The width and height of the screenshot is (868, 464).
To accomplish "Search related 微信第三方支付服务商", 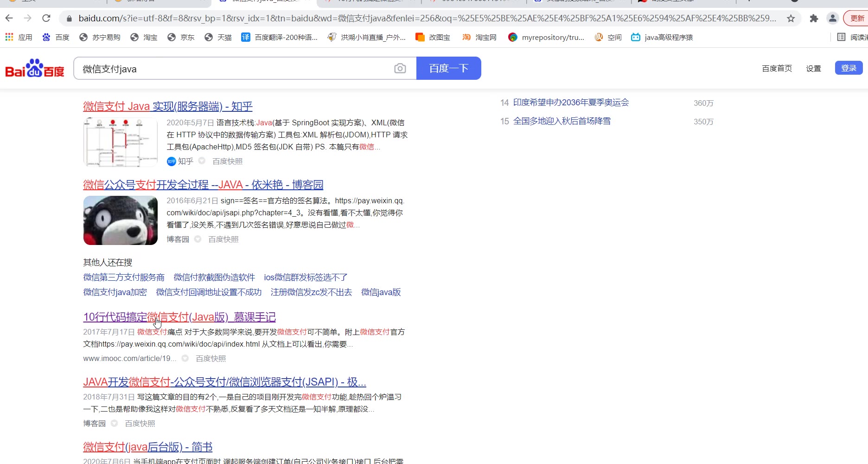I will (124, 277).
